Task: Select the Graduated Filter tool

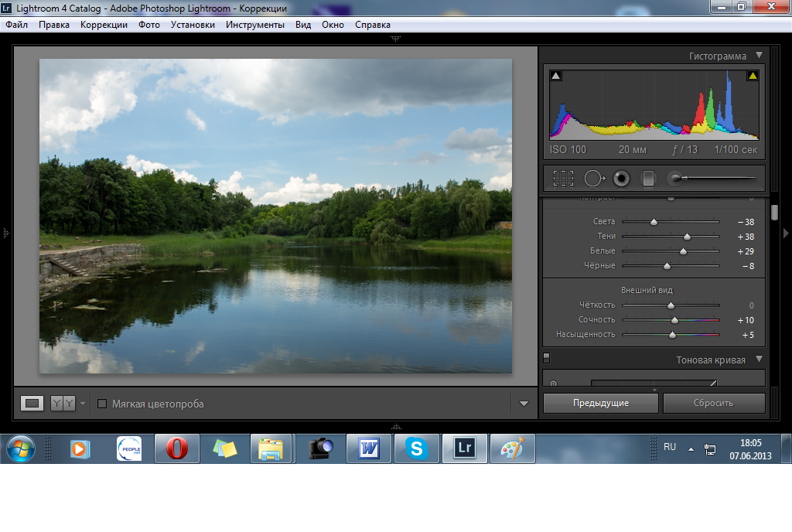Action: pos(647,179)
